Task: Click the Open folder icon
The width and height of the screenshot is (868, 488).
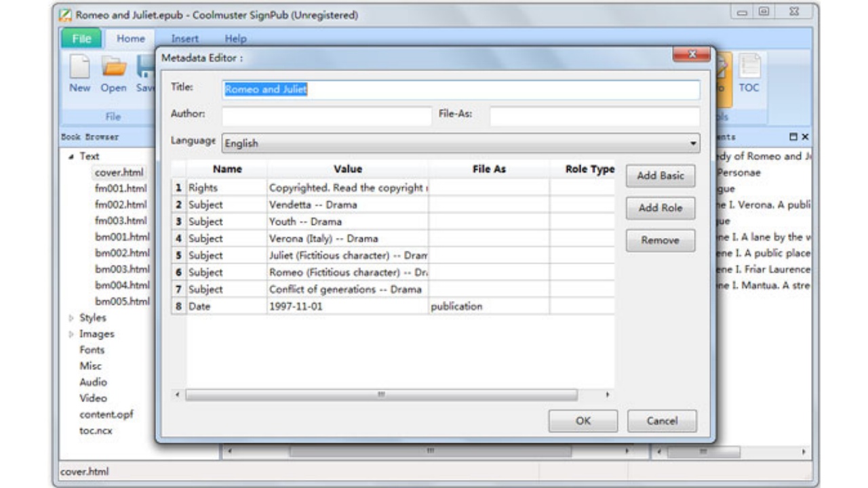Action: pos(114,67)
